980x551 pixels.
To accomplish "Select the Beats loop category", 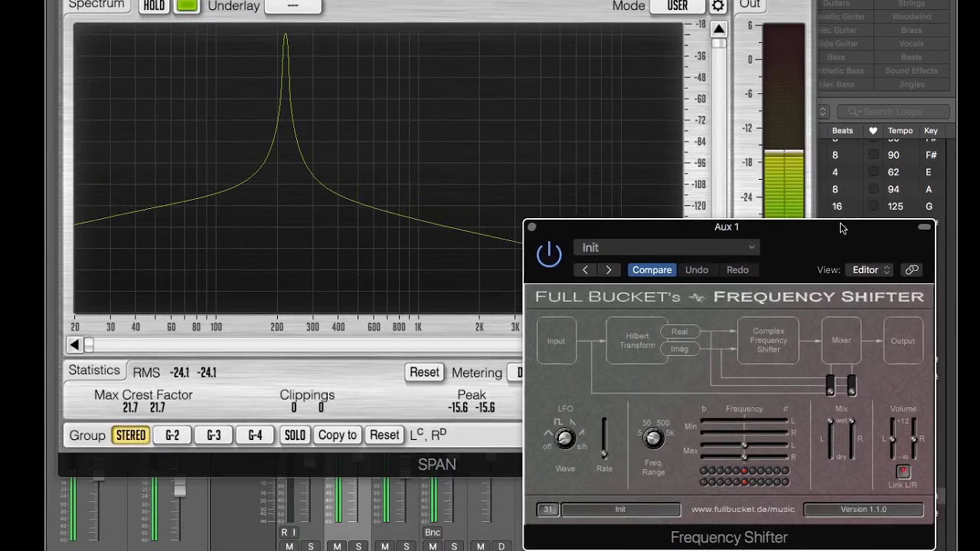I will click(911, 57).
